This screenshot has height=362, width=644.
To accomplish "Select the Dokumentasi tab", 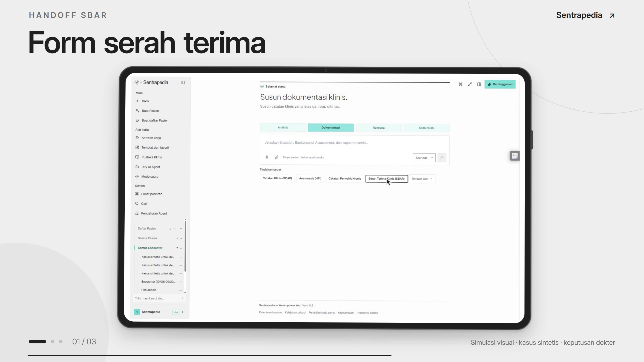I will (331, 127).
